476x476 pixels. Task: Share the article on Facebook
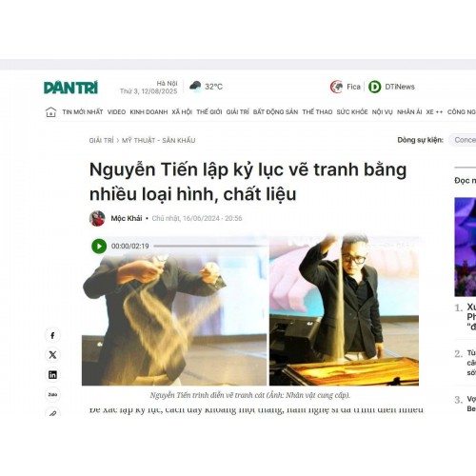click(52, 335)
